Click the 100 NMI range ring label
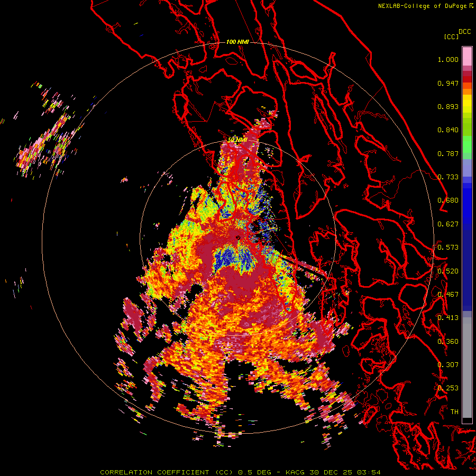The image size is (476, 476). [237, 42]
